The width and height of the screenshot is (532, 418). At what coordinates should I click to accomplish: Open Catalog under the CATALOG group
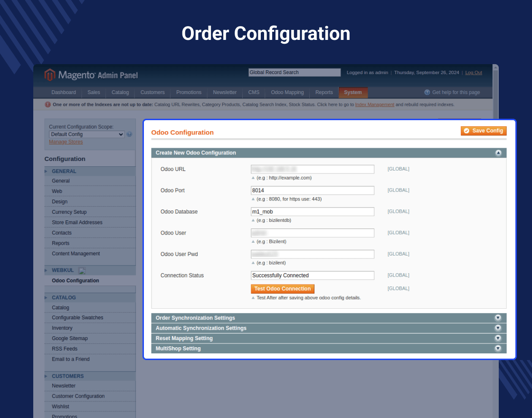[60, 308]
